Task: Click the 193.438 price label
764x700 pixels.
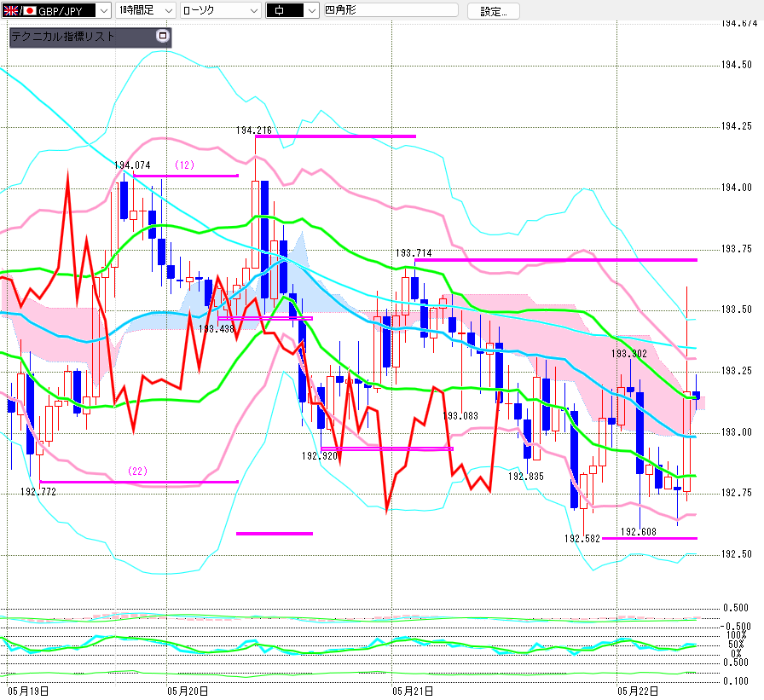Action: (217, 329)
